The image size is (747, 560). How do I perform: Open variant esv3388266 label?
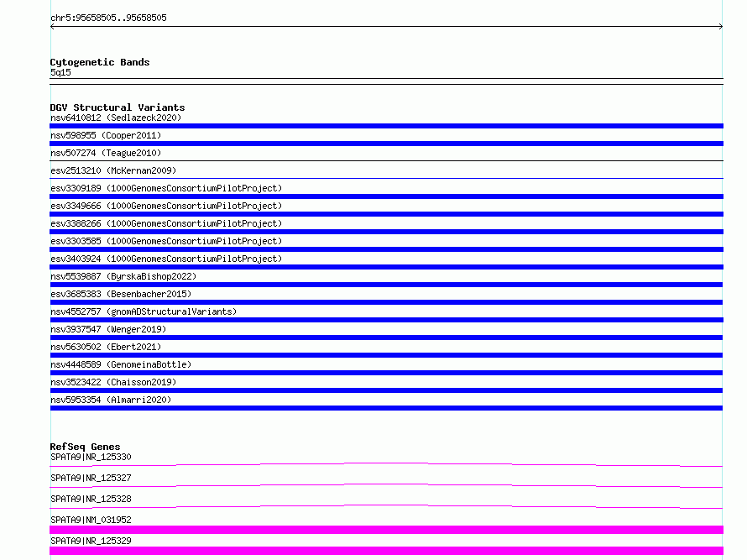pos(166,223)
